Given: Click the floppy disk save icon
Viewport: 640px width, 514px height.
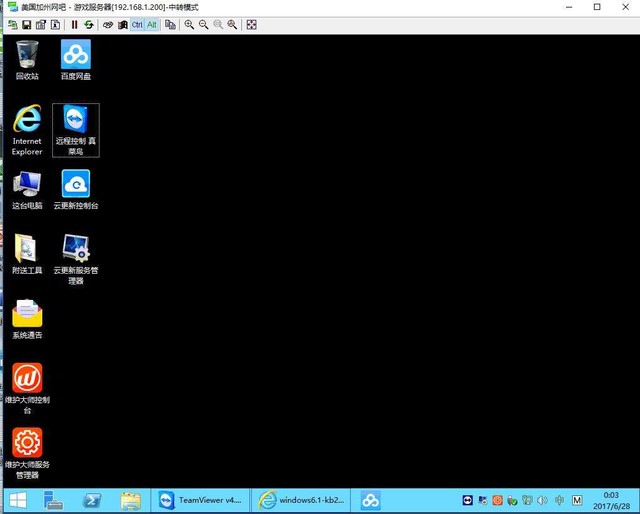Looking at the screenshot, I should 27,25.
